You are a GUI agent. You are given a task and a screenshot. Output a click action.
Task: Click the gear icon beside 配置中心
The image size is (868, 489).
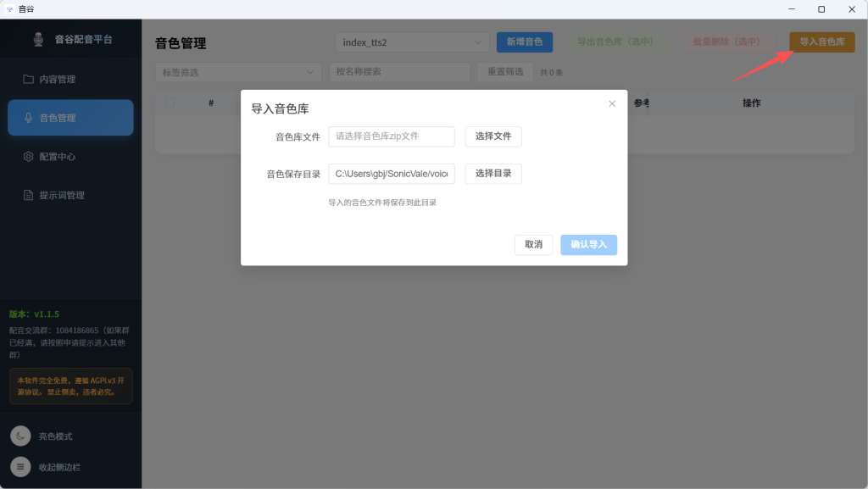coord(28,157)
